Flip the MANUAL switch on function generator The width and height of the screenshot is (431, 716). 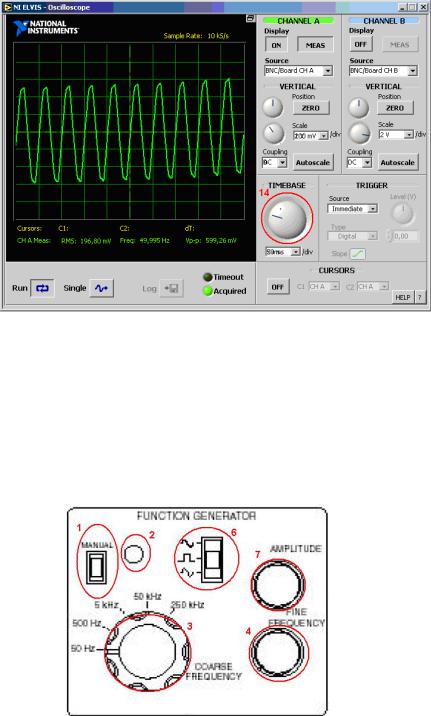[x=97, y=567]
